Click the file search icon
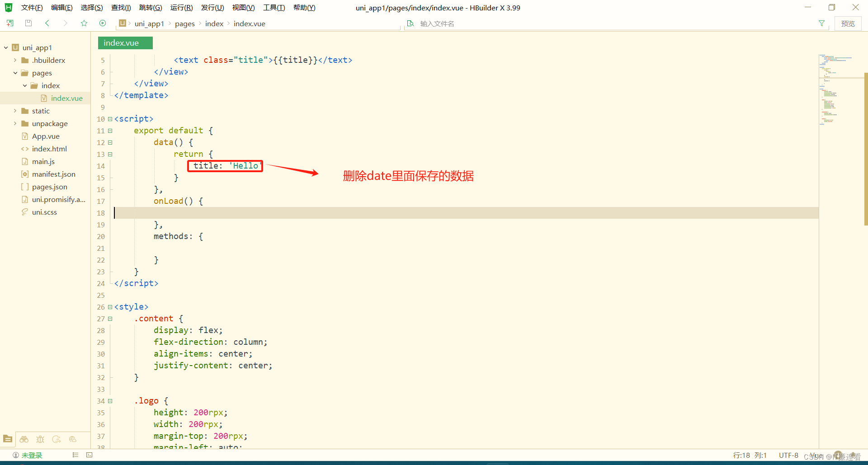Screen dimensions: 868x465 [x=410, y=23]
